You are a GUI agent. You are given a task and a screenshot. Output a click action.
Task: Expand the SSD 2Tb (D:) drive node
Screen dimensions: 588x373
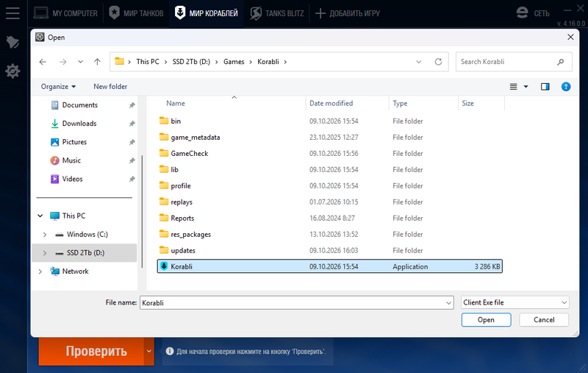click(x=45, y=253)
